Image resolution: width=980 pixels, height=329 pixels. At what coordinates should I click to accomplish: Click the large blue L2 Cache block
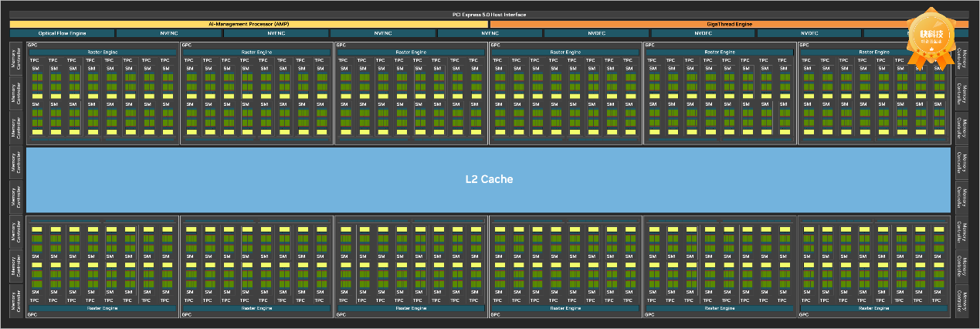click(488, 179)
